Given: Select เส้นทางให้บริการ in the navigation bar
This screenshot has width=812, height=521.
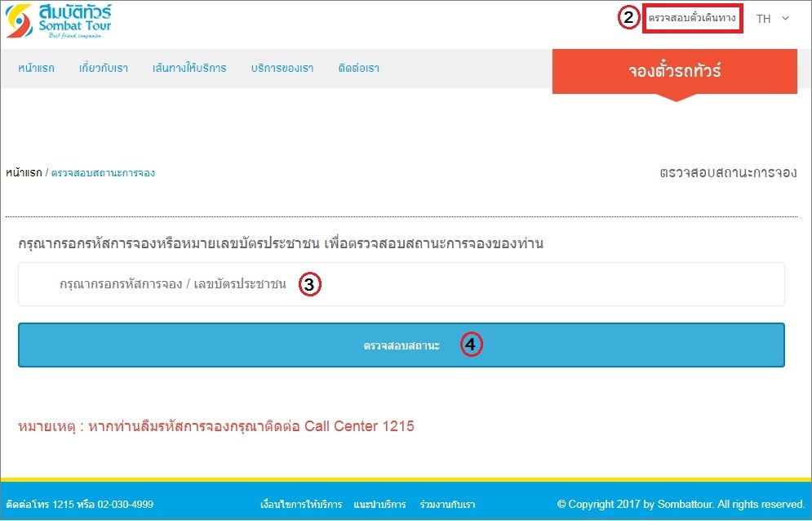Looking at the screenshot, I should point(189,68).
